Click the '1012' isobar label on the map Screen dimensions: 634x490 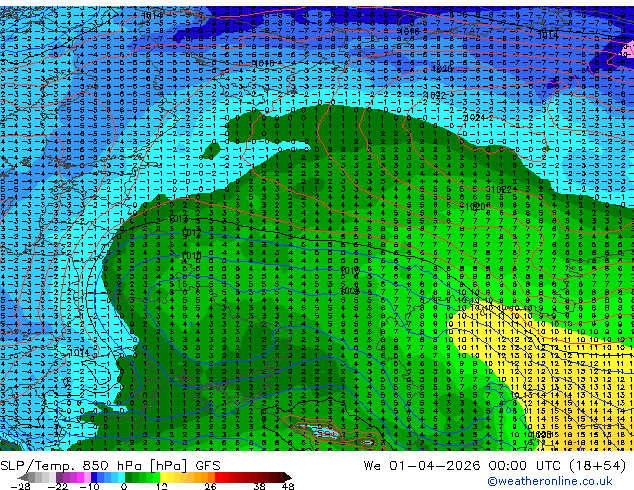191,233
